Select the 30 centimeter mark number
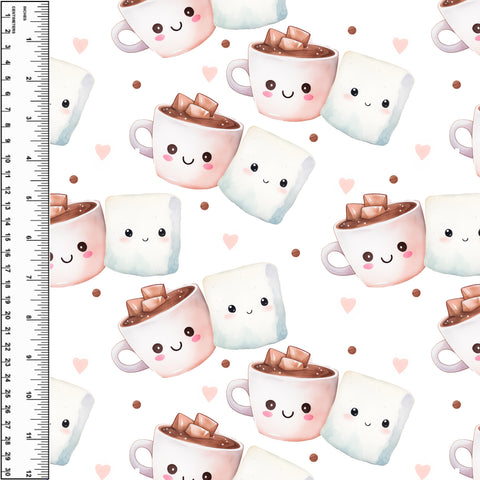Viewport: 480px width, 480px height. coord(7,472)
